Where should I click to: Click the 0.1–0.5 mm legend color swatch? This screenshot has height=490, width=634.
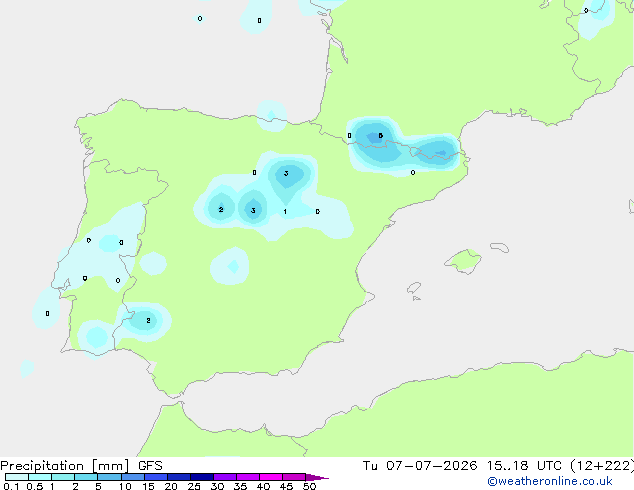pyautogui.click(x=17, y=477)
